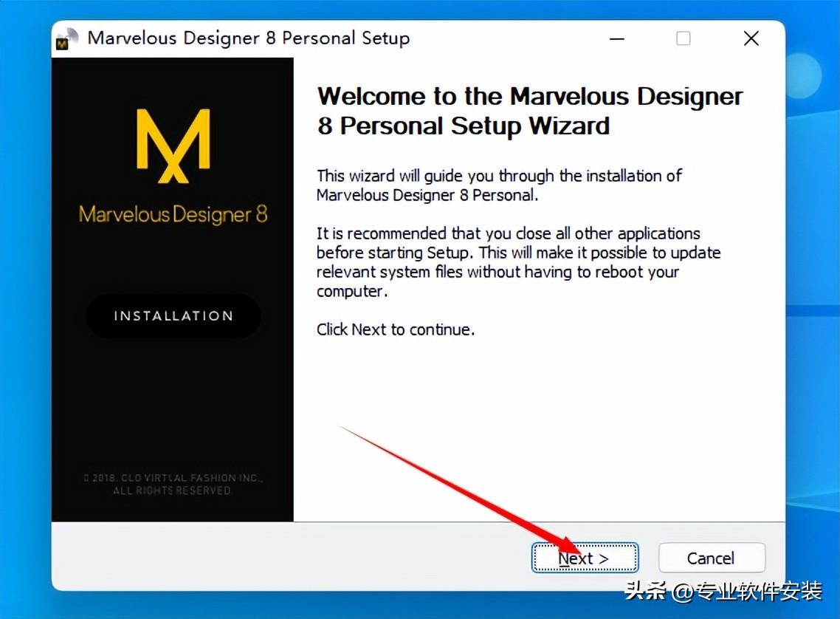
Task: Cancel the Marvelous Designer installation
Action: (x=712, y=558)
